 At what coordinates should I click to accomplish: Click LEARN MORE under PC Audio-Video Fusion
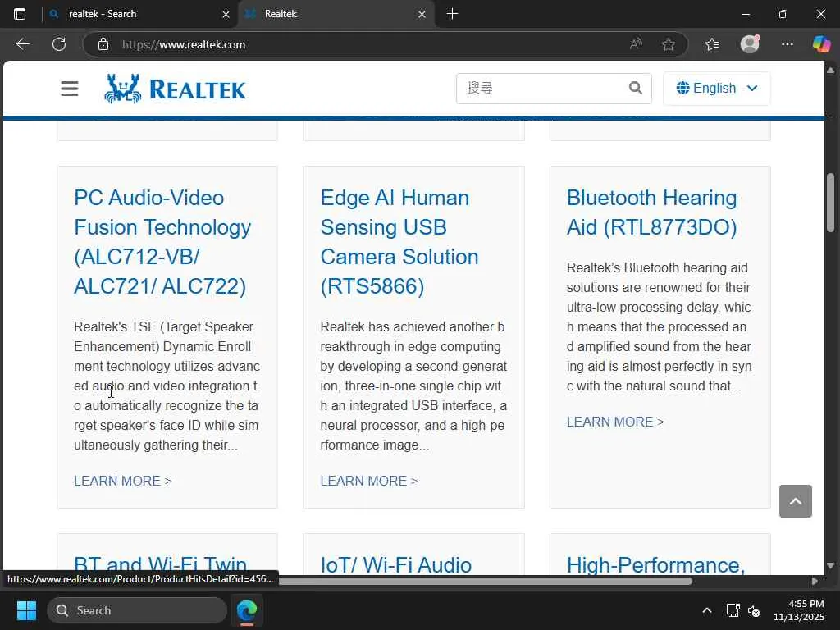pyautogui.click(x=123, y=481)
